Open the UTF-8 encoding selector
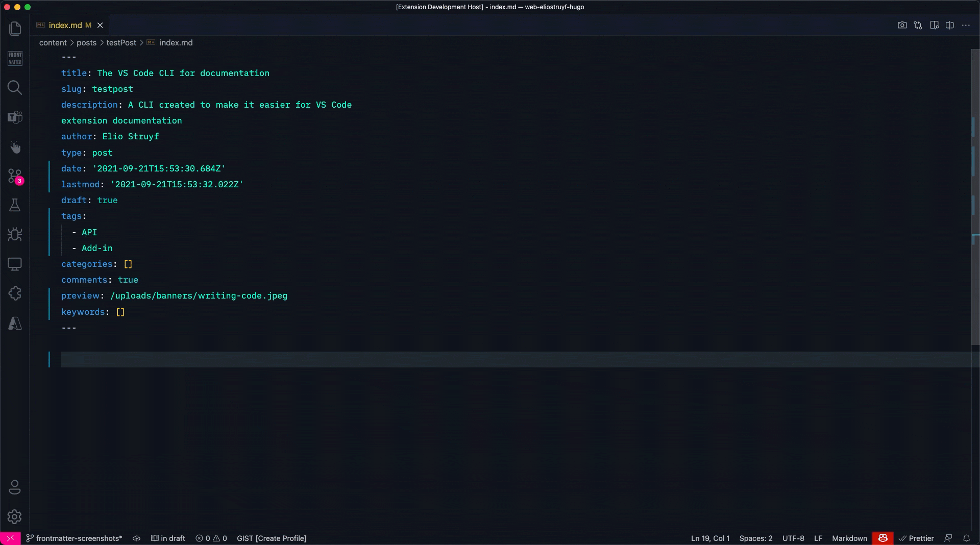This screenshot has width=980, height=545. pos(793,538)
